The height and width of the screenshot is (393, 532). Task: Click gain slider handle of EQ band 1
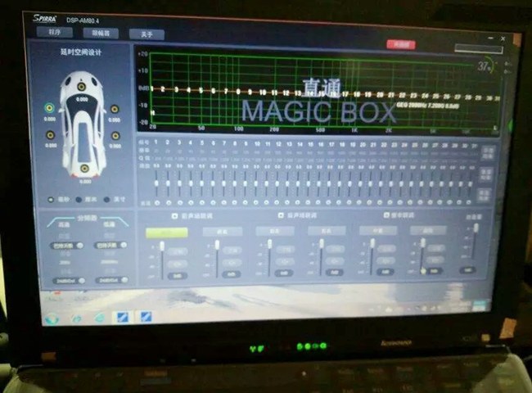[156, 183]
